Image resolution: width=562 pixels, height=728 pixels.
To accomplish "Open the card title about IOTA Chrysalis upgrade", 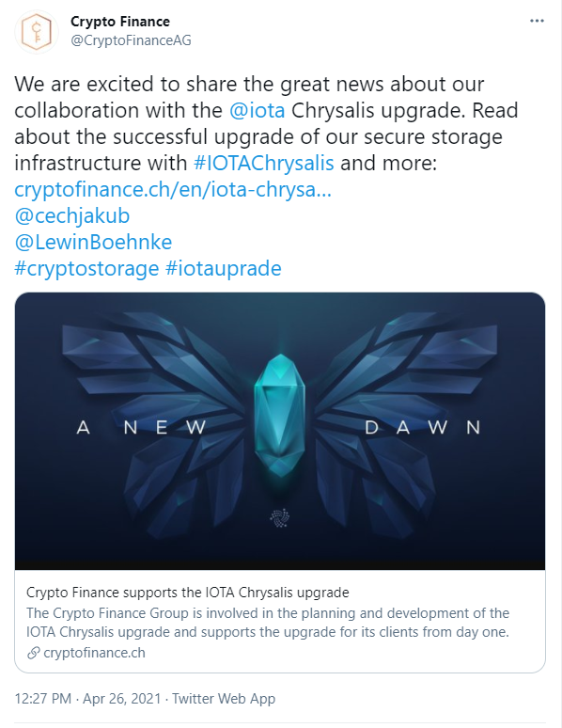I will point(187,593).
